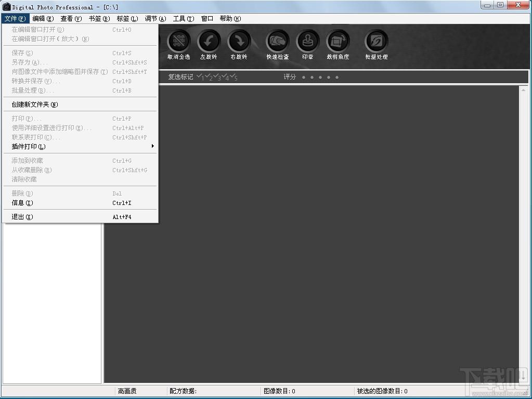This screenshot has height=399, width=532.
Task: Open the 标签(L) menu
Action: point(127,19)
